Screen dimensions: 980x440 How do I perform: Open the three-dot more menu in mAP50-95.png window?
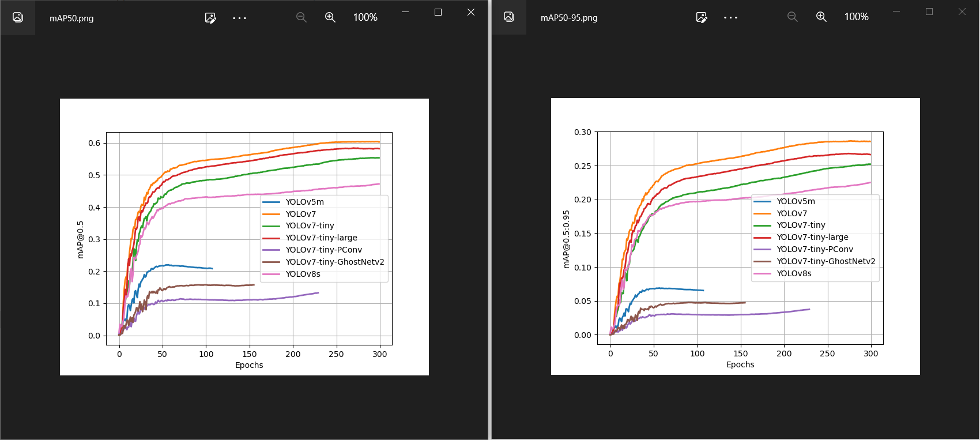coord(730,17)
